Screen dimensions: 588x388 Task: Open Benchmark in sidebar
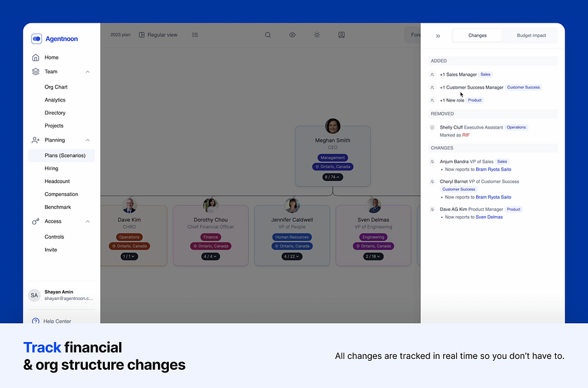[x=58, y=207]
